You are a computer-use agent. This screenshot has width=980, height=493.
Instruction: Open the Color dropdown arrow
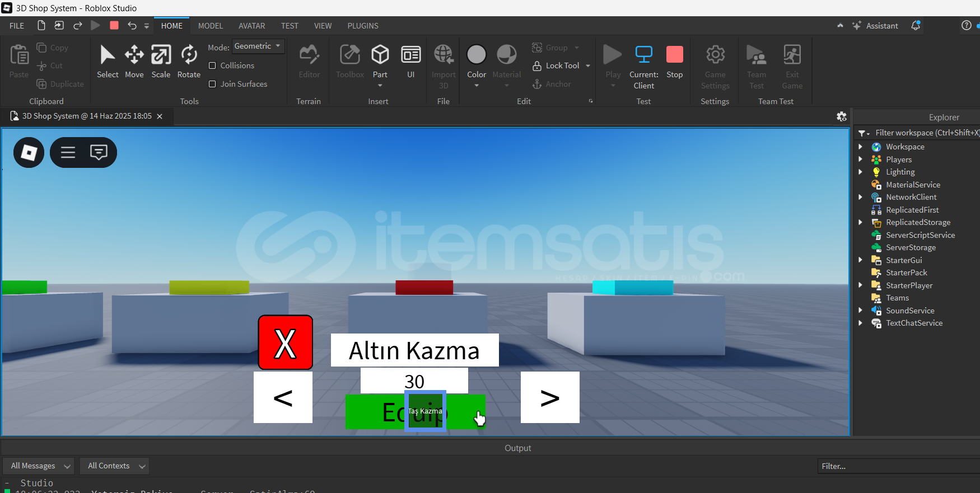tap(477, 86)
